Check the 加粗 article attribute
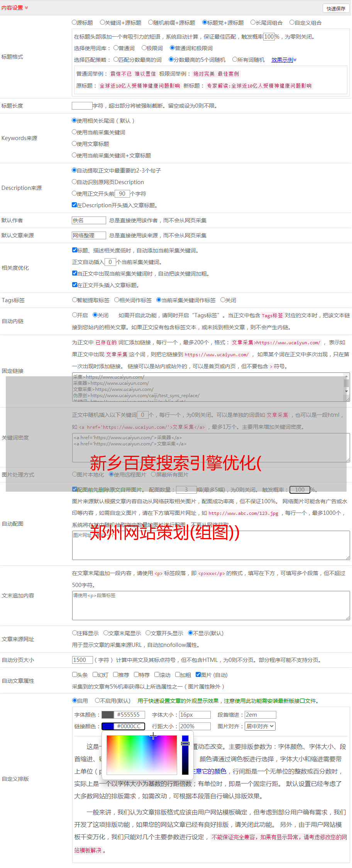The width and height of the screenshot is (352, 868). tap(178, 675)
